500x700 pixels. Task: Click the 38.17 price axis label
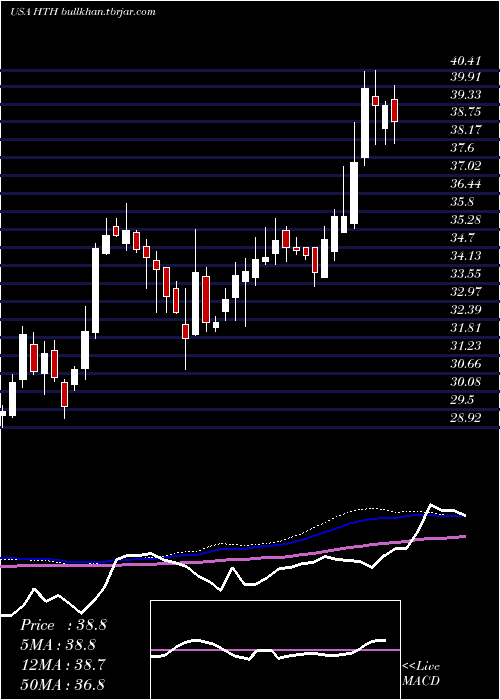(465, 130)
